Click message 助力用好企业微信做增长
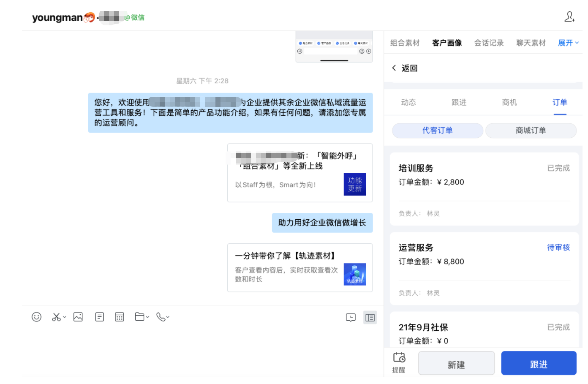The height and width of the screenshot is (384, 588). click(x=322, y=223)
